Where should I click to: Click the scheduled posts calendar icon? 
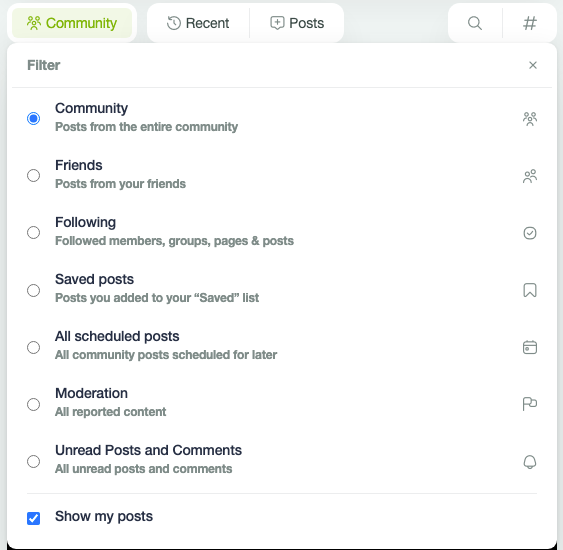coord(530,347)
